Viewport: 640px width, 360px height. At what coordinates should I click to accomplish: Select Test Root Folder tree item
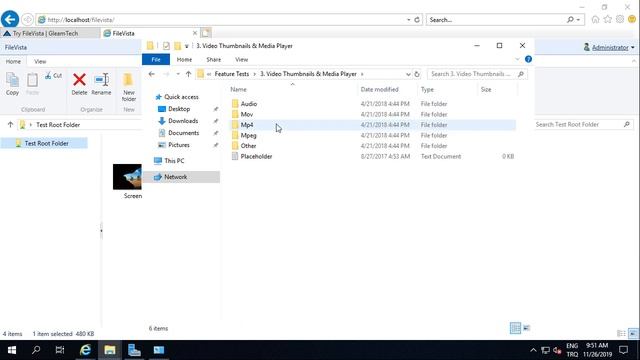[x=44, y=143]
